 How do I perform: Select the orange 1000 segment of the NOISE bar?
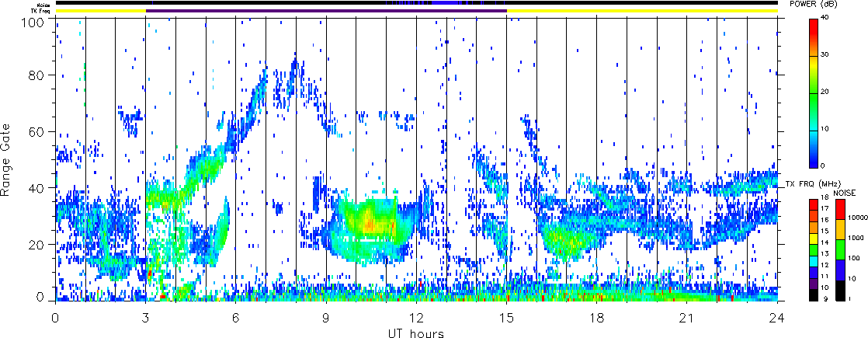(x=840, y=229)
